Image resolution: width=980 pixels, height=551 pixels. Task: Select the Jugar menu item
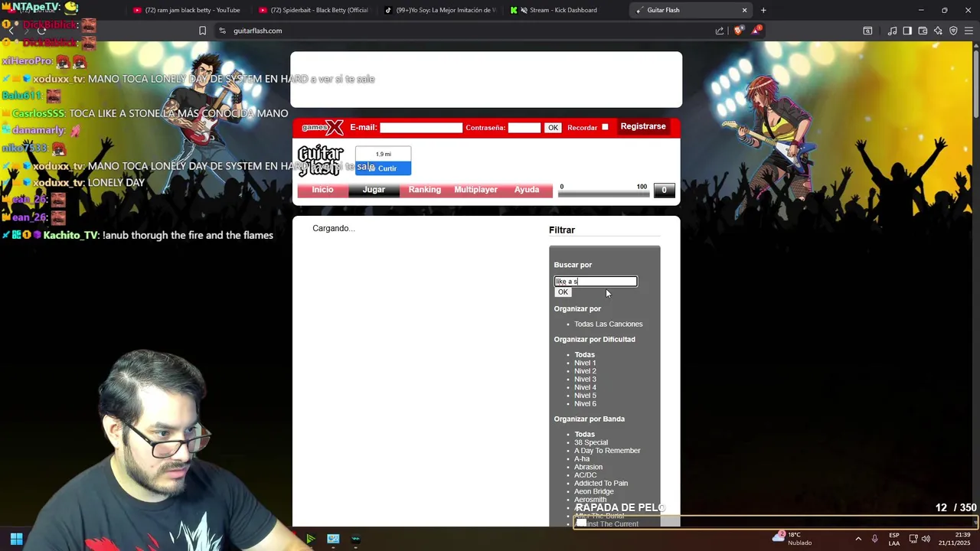(374, 190)
